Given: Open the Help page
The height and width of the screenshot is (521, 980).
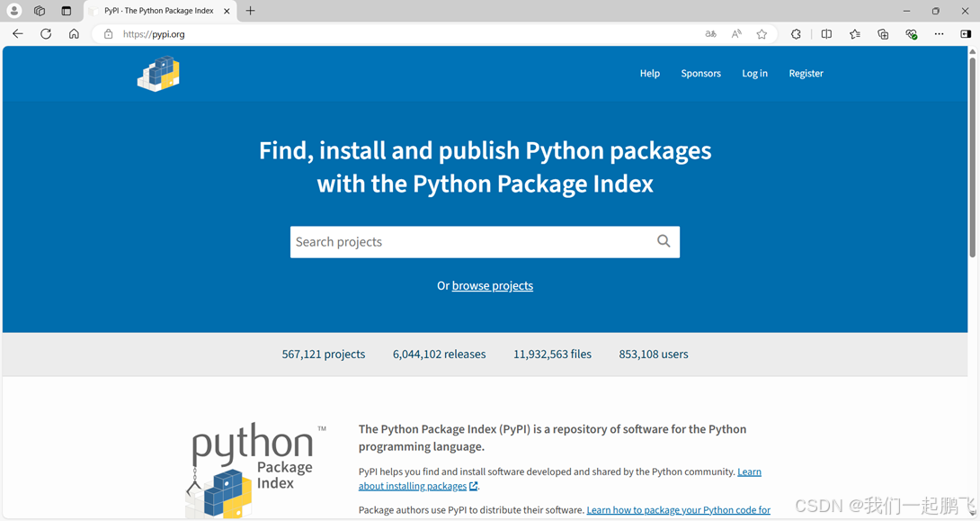Looking at the screenshot, I should pyautogui.click(x=650, y=73).
